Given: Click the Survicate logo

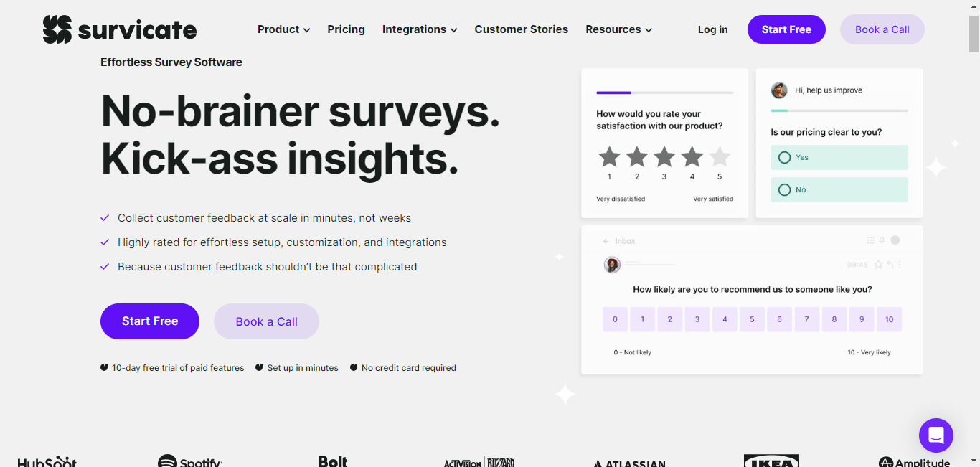Looking at the screenshot, I should (119, 29).
